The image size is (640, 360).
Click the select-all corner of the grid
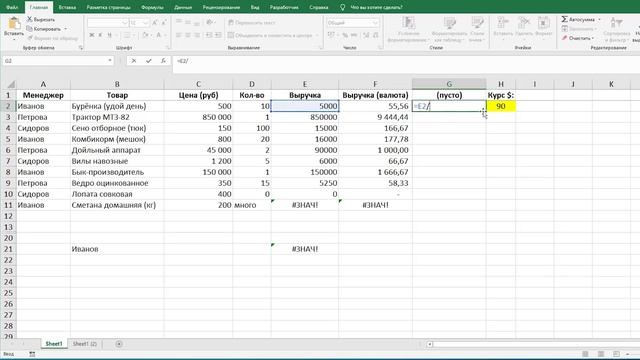point(11,84)
